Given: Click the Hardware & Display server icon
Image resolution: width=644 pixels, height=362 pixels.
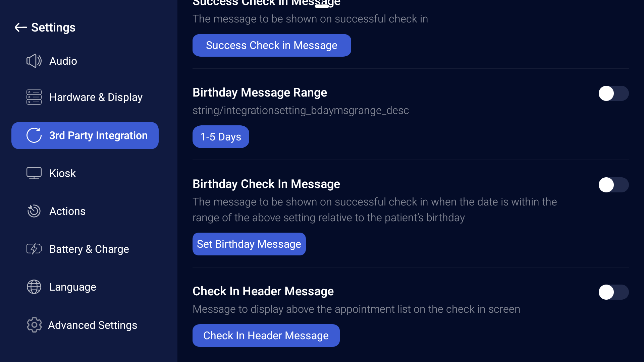Looking at the screenshot, I should pyautogui.click(x=34, y=97).
